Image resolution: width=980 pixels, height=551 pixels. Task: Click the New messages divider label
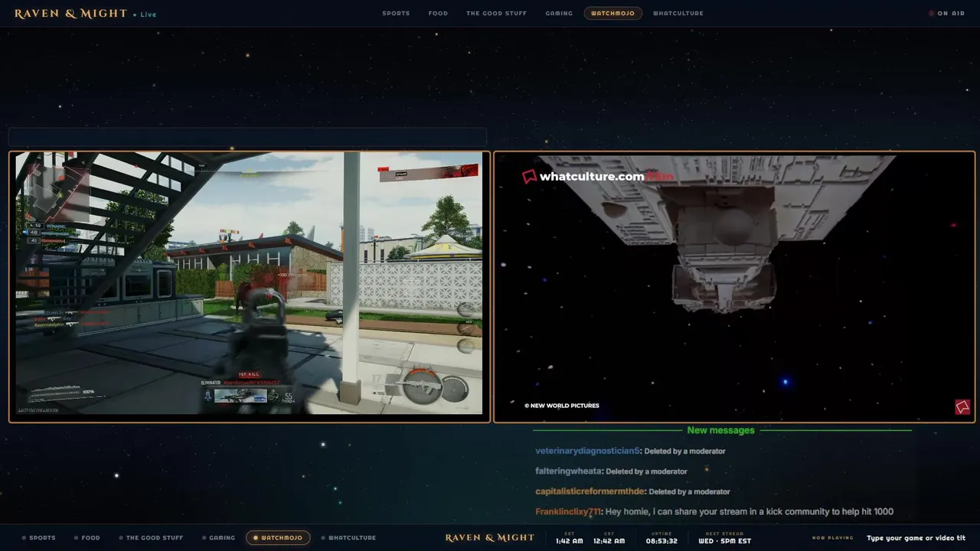(x=720, y=430)
